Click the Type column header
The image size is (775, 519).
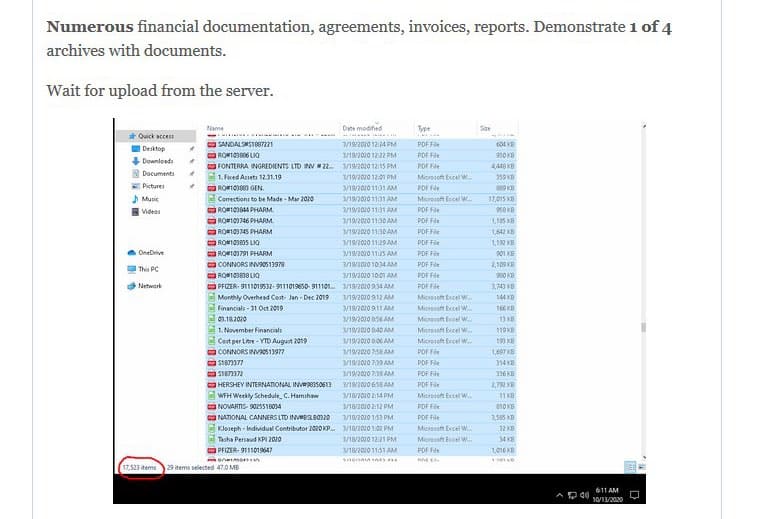pos(423,128)
